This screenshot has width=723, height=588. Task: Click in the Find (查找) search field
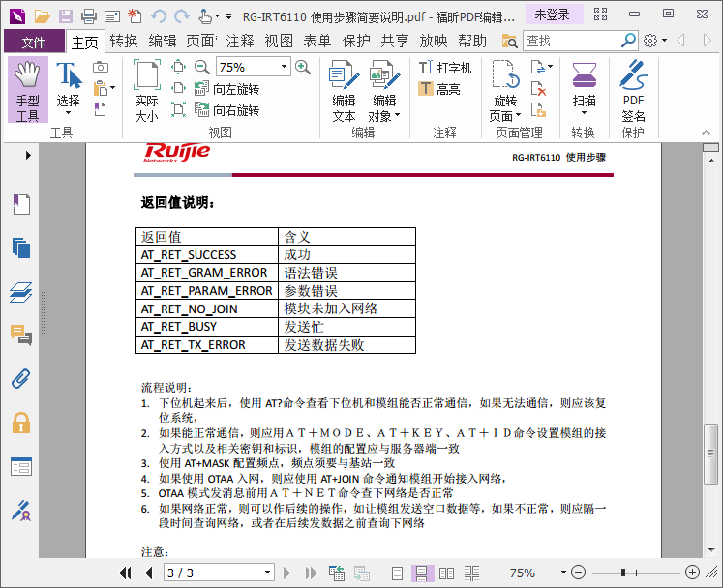(x=572, y=41)
